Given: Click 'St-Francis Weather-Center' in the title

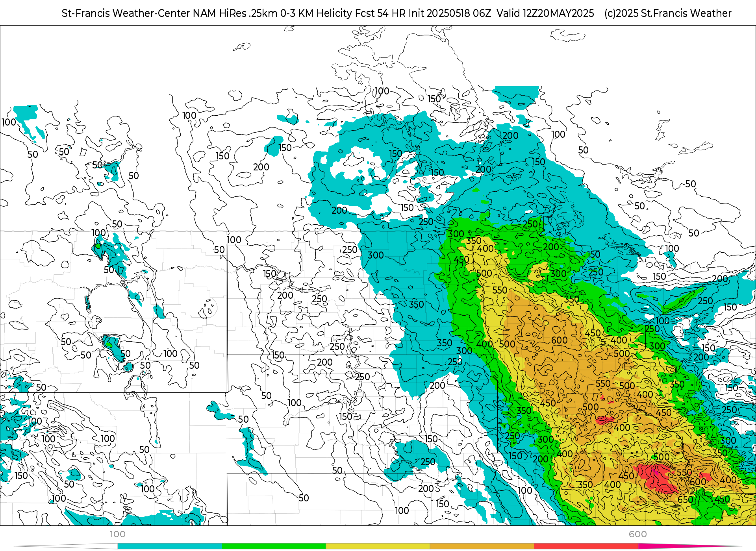Looking at the screenshot, I should point(126,13).
